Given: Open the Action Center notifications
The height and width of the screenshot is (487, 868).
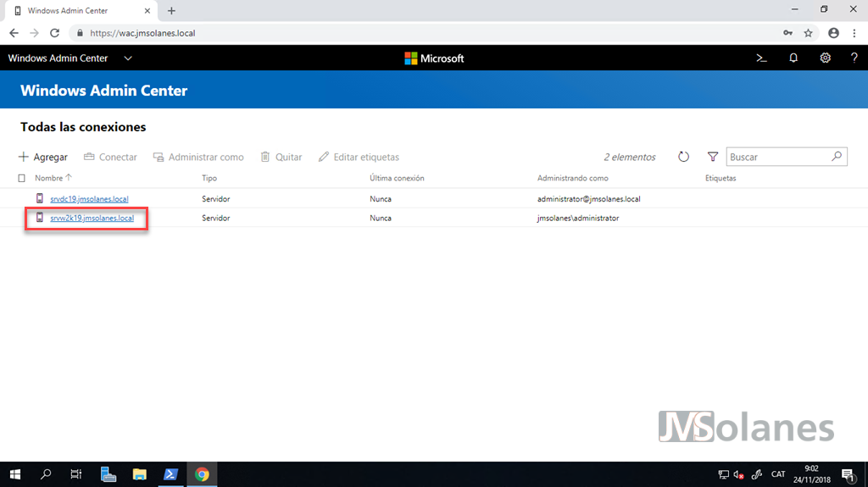Looking at the screenshot, I should click(x=848, y=475).
